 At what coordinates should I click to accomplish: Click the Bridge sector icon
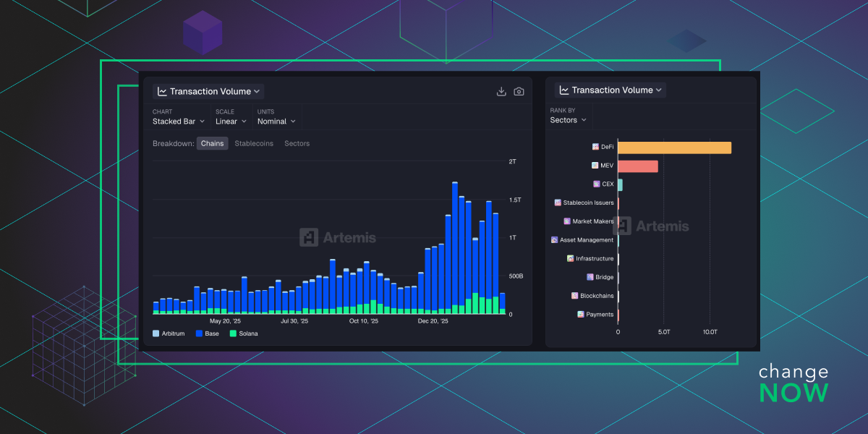pyautogui.click(x=590, y=277)
